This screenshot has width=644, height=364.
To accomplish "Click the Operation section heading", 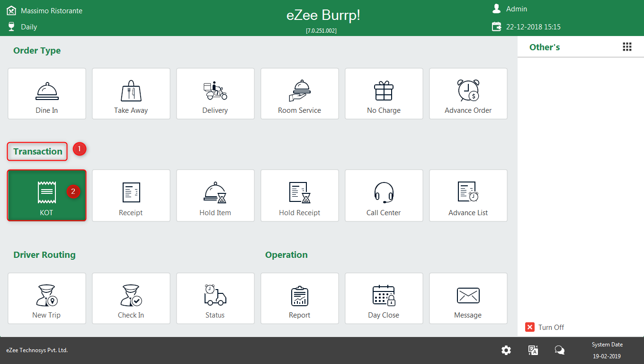I will point(286,255).
